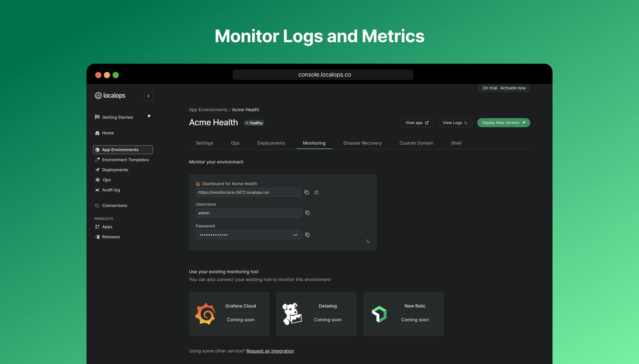Click the New Relic logo
The height and width of the screenshot is (364, 639).
click(x=379, y=314)
